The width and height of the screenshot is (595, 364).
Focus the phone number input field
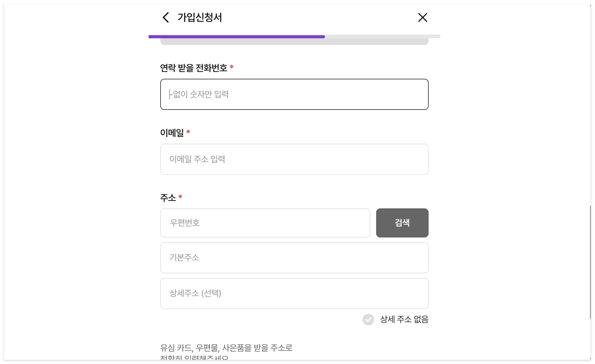click(x=294, y=94)
